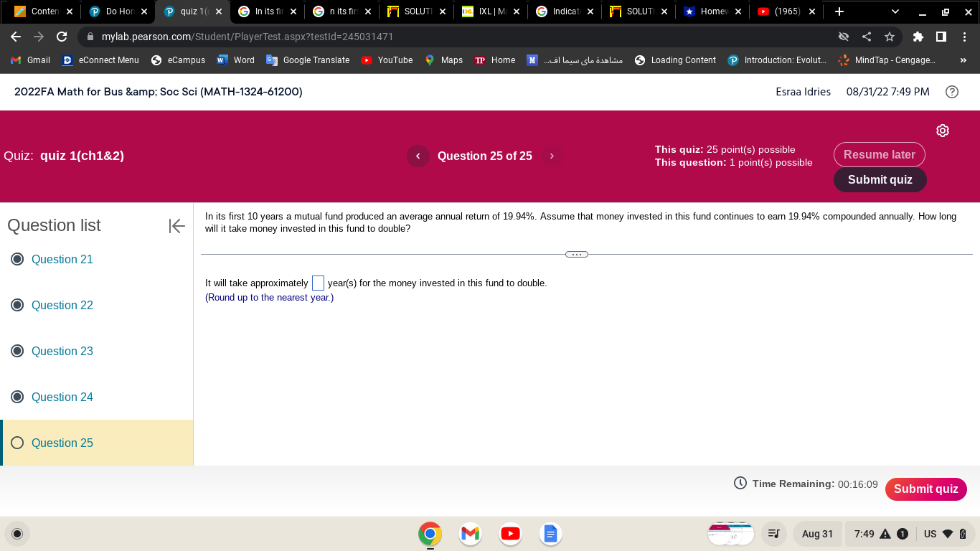Open Chrome extensions puzzle icon
The width and height of the screenshot is (980, 551).
pos(918,37)
